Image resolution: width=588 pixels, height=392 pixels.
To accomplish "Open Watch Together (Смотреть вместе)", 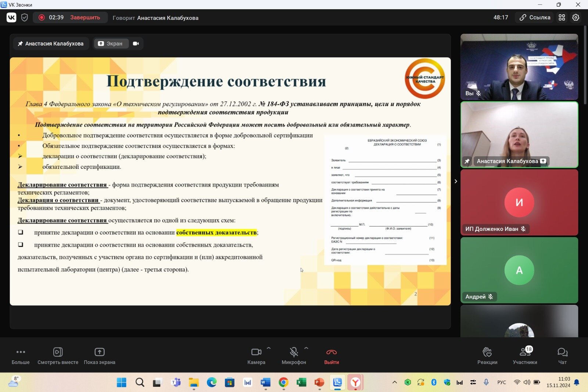I will point(58,356).
